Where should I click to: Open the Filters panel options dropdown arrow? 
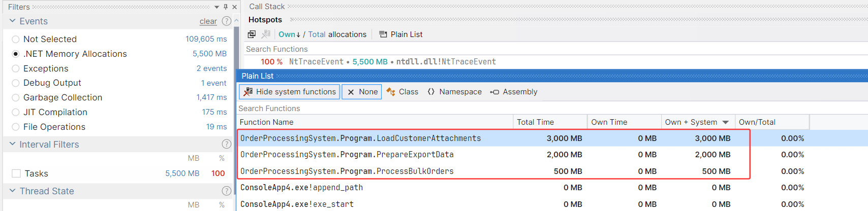[x=217, y=7]
